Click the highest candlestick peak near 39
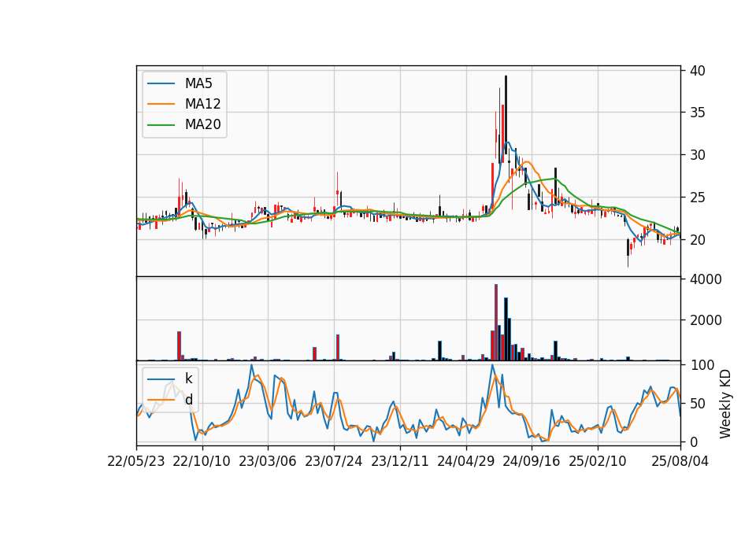756x543 pixels. click(x=506, y=115)
